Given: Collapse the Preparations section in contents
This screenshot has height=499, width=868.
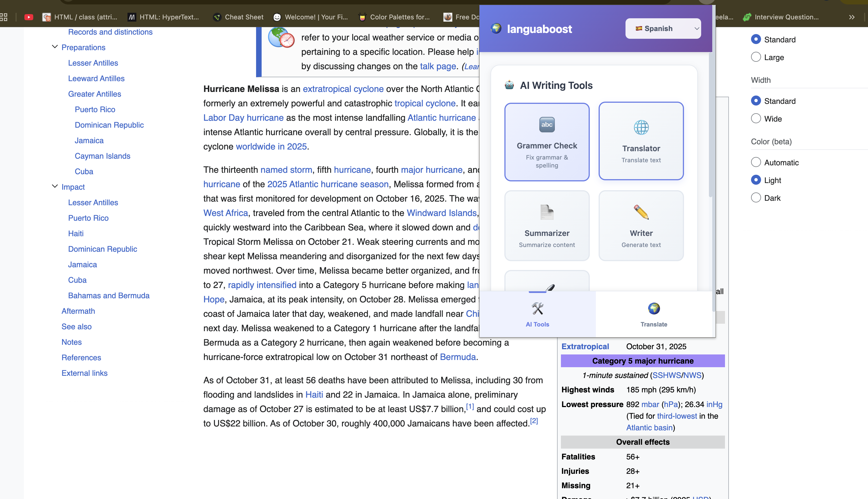Looking at the screenshot, I should pos(55,47).
